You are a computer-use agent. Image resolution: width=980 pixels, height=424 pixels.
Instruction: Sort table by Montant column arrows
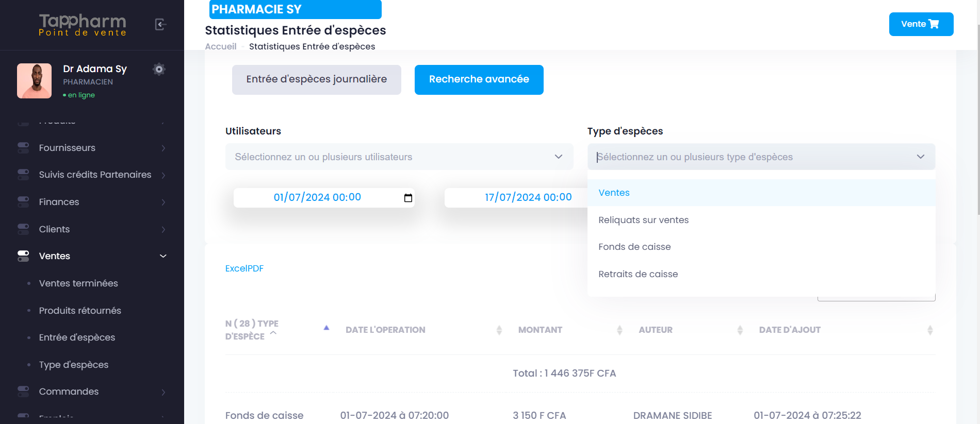pyautogui.click(x=619, y=330)
